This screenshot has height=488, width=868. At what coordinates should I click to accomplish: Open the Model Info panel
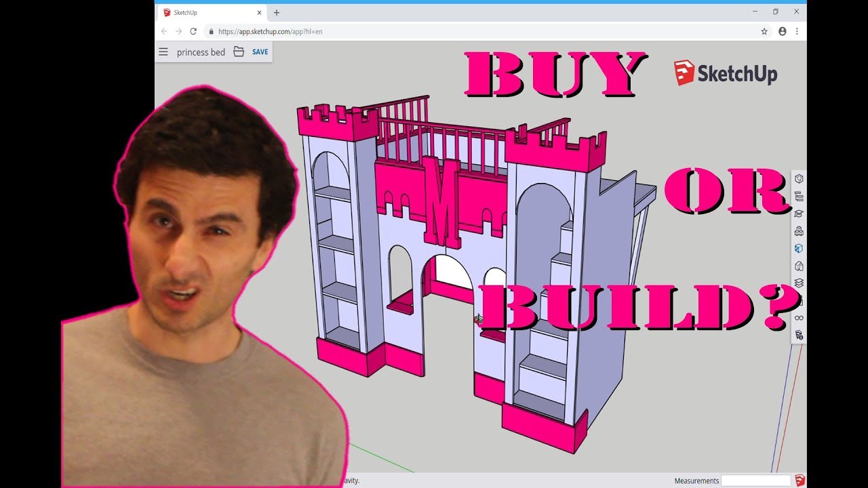tap(799, 335)
